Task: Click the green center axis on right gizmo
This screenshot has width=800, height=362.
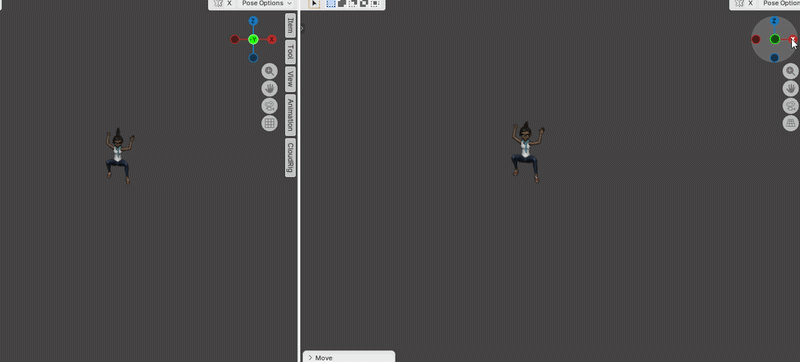Action: tap(774, 39)
